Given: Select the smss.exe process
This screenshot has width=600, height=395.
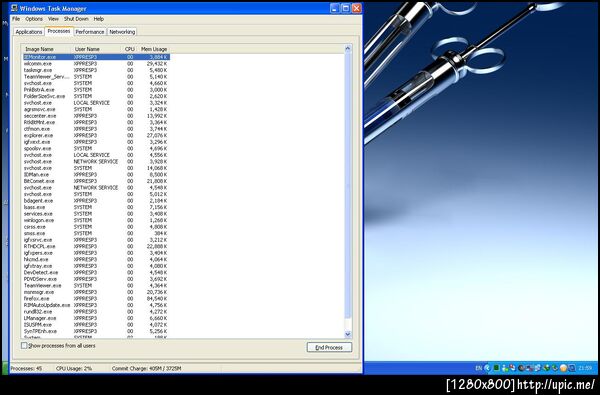Looking at the screenshot, I should tap(96, 233).
